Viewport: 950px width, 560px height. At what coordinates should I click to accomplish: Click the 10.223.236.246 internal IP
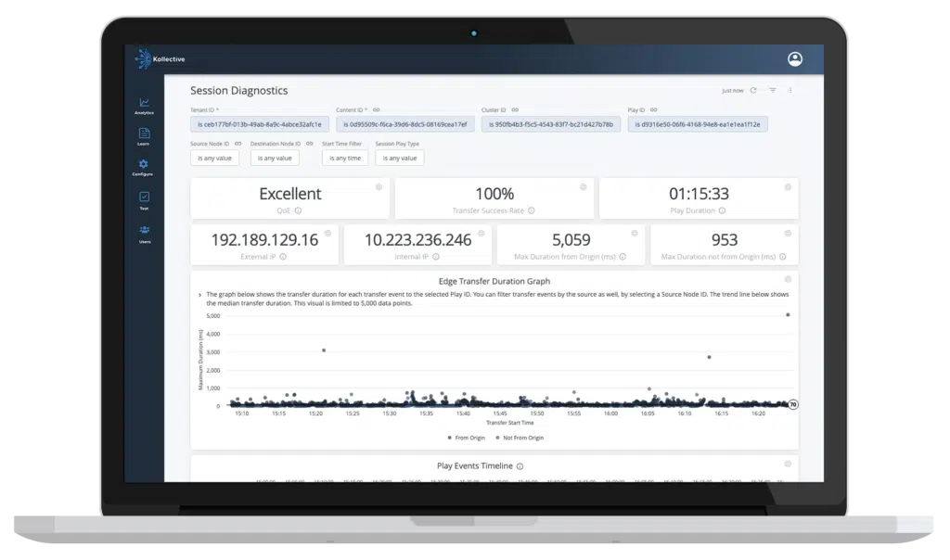[417, 240]
